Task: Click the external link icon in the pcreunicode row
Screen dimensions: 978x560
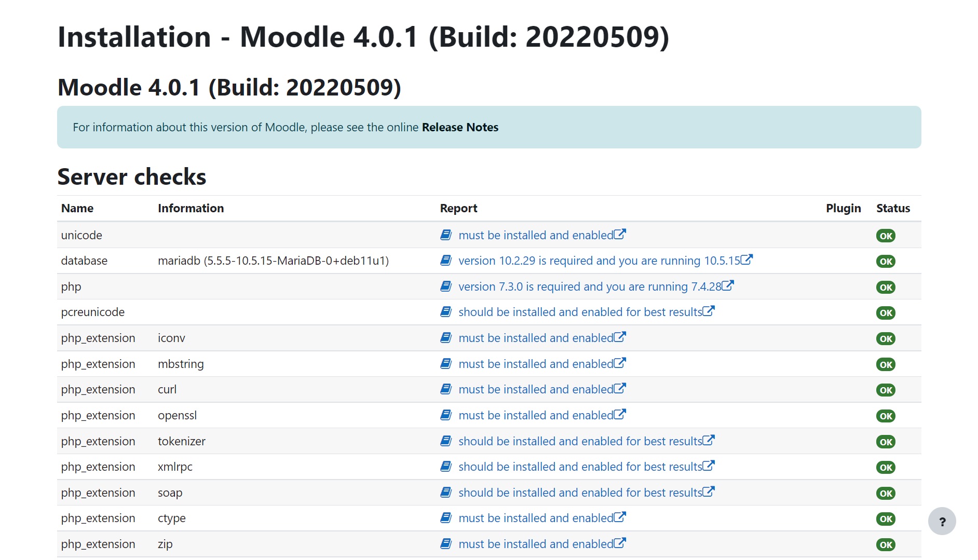Action: 709,311
